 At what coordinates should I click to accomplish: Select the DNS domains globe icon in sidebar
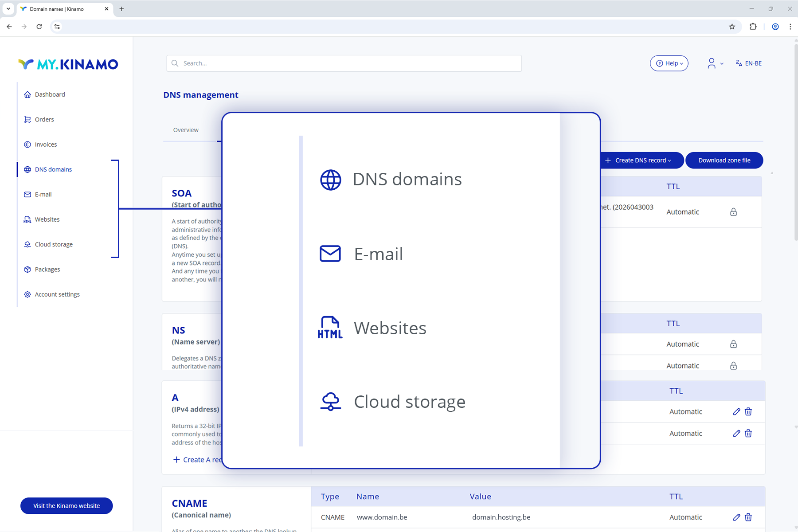(x=27, y=169)
